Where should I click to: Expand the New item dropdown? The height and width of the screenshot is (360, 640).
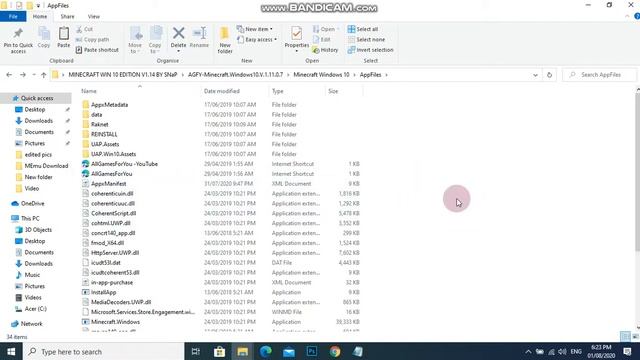pyautogui.click(x=255, y=29)
